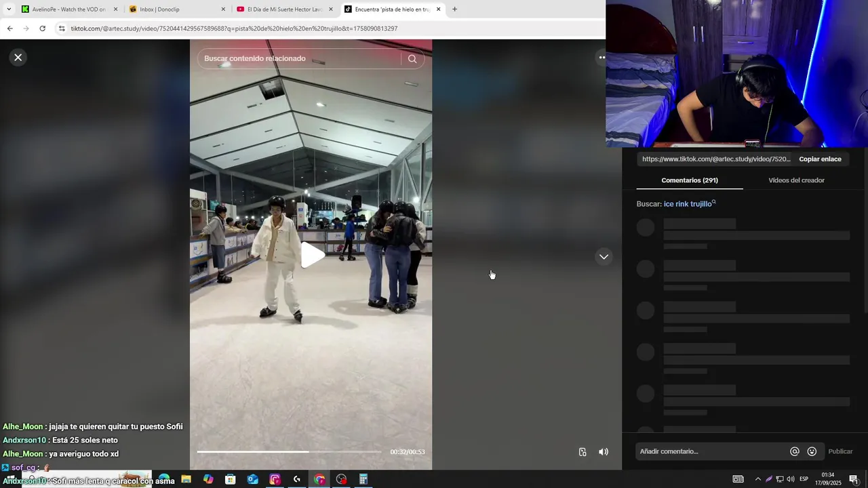Seek on the video progress bar
Screen dimensions: 868x488
tap(289, 451)
